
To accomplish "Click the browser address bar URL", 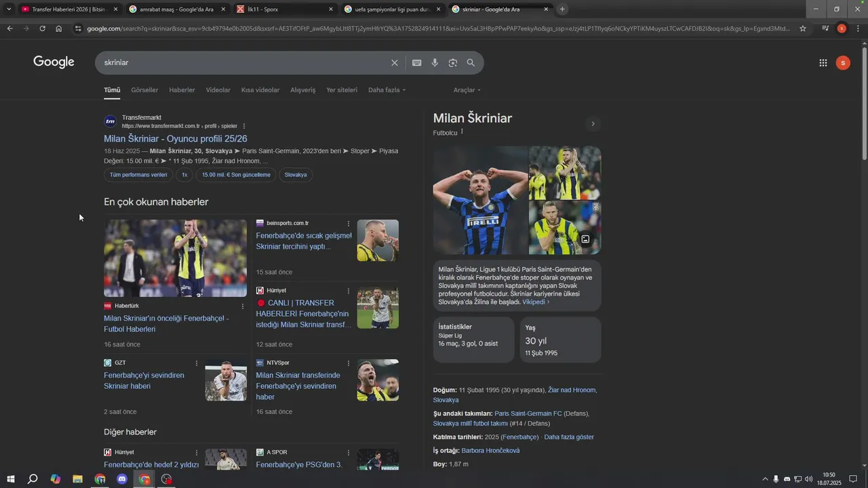I will [x=437, y=28].
